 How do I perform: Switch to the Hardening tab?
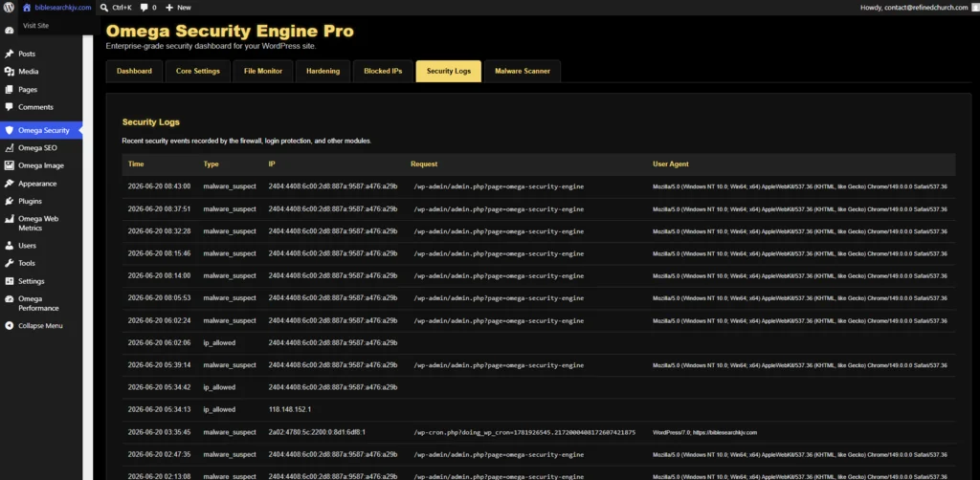click(x=323, y=71)
